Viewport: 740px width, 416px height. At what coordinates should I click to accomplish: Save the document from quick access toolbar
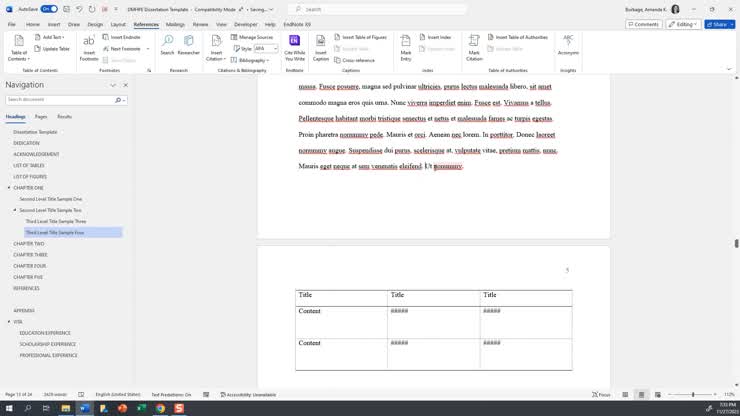point(67,9)
